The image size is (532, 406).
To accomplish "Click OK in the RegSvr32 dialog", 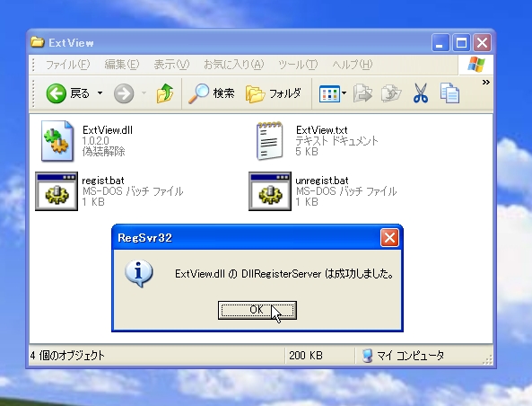I will (x=257, y=310).
